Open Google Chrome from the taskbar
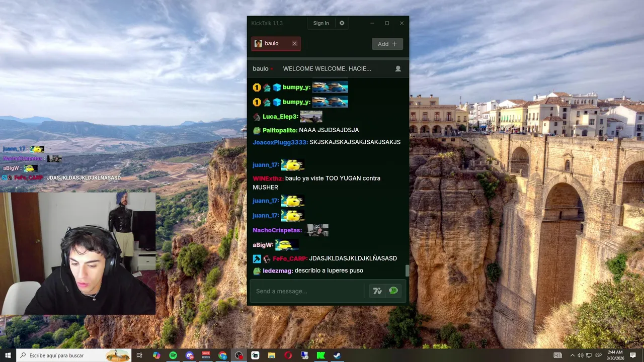Screen dimensions: 644x362 [x=222, y=355]
